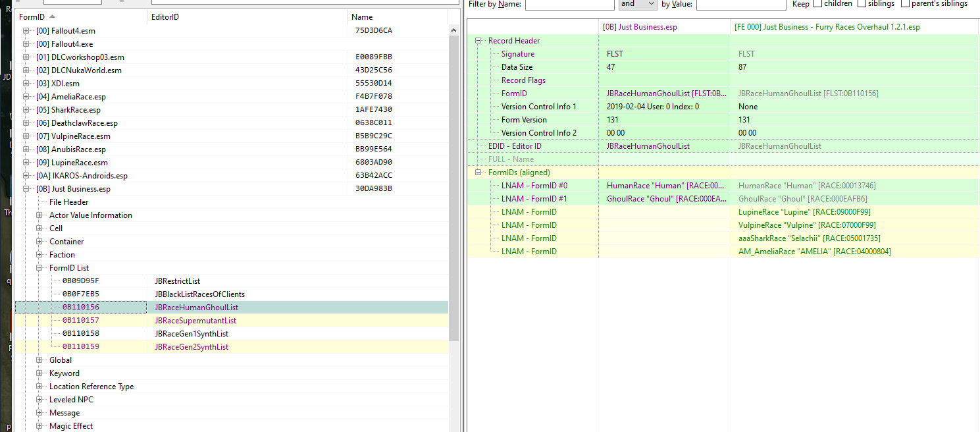
Task: Select the [0B] Just Business.esp column header
Action: pyautogui.click(x=664, y=27)
